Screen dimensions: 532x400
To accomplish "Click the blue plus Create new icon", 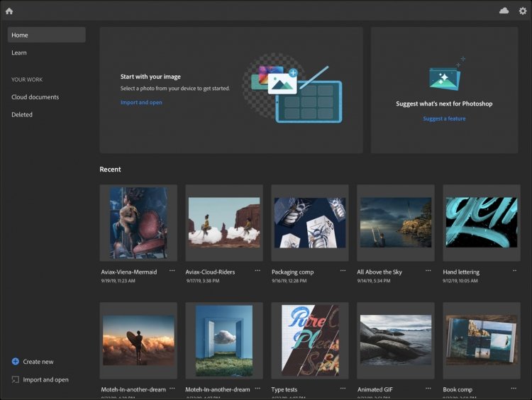I will point(16,361).
